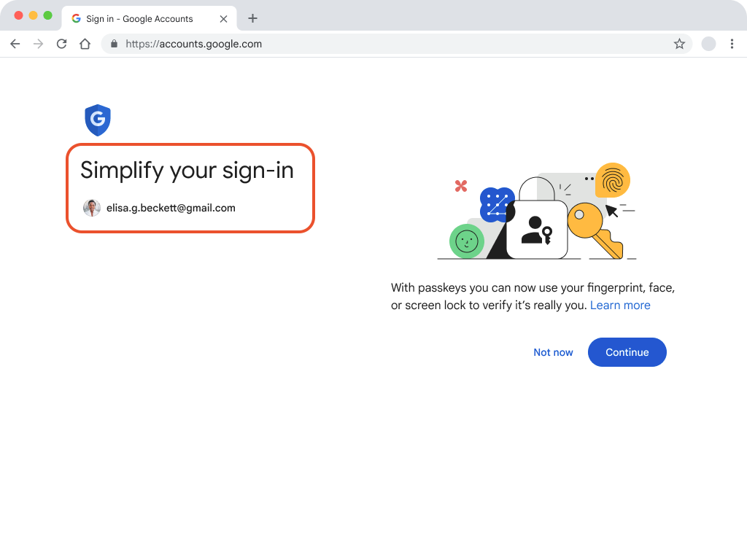The width and height of the screenshot is (747, 560).
Task: Open the browser three-dot menu
Action: click(x=732, y=44)
